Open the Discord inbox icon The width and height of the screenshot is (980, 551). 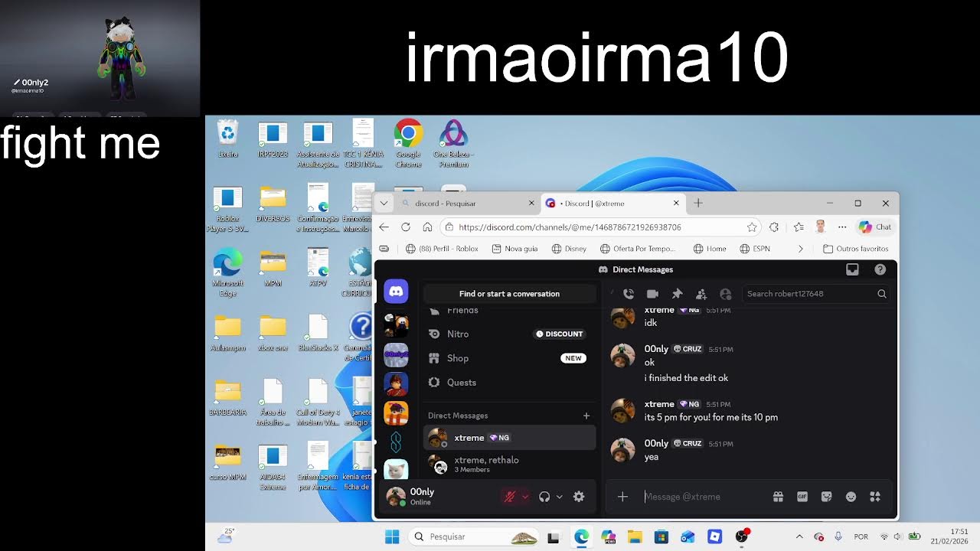[852, 269]
